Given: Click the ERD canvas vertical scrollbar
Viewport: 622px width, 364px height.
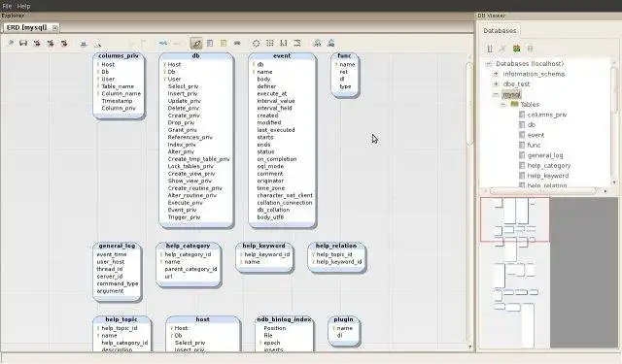Looking at the screenshot, I should 469,104.
